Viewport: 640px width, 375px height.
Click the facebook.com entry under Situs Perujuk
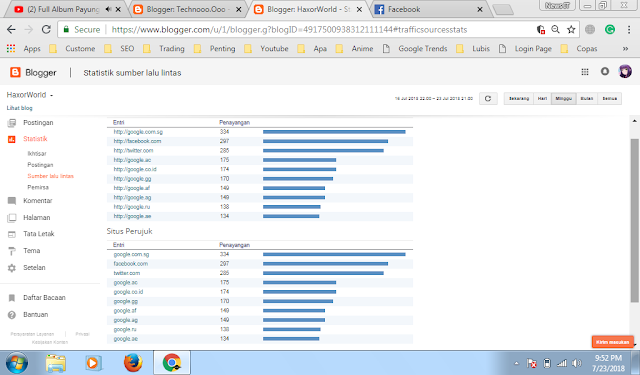[131, 264]
